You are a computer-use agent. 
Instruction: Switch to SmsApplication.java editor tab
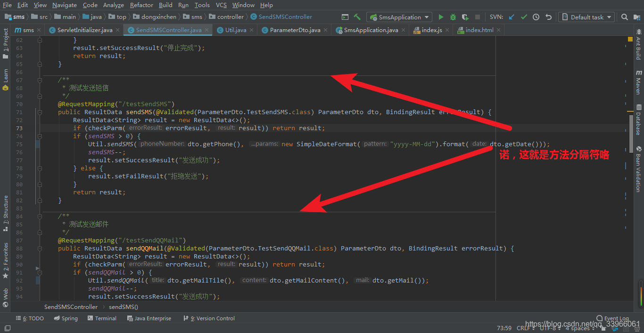pos(371,30)
